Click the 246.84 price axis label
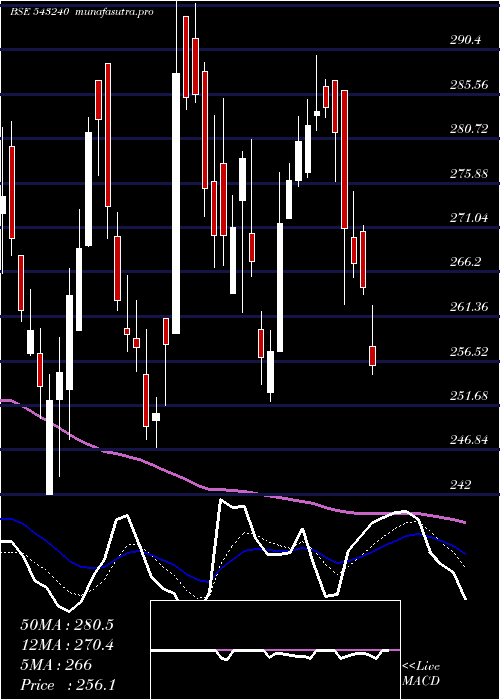500x700 pixels. point(469,440)
